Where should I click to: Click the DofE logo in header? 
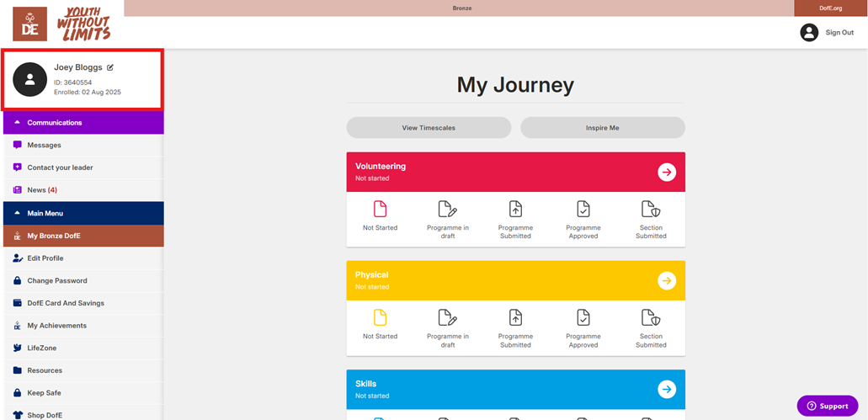point(29,24)
